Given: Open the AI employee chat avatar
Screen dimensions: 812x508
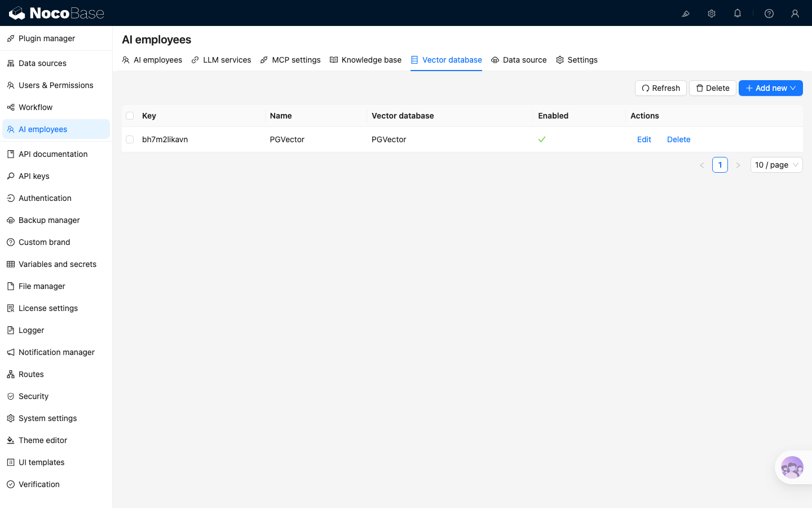Looking at the screenshot, I should 792,467.
